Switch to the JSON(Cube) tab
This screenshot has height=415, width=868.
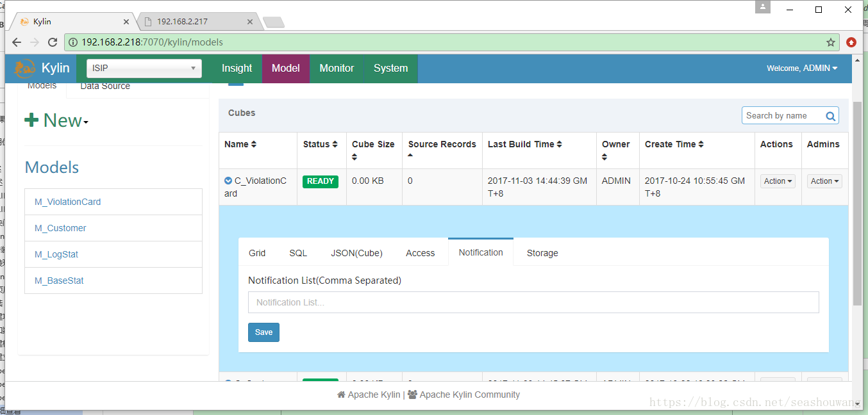tap(356, 253)
